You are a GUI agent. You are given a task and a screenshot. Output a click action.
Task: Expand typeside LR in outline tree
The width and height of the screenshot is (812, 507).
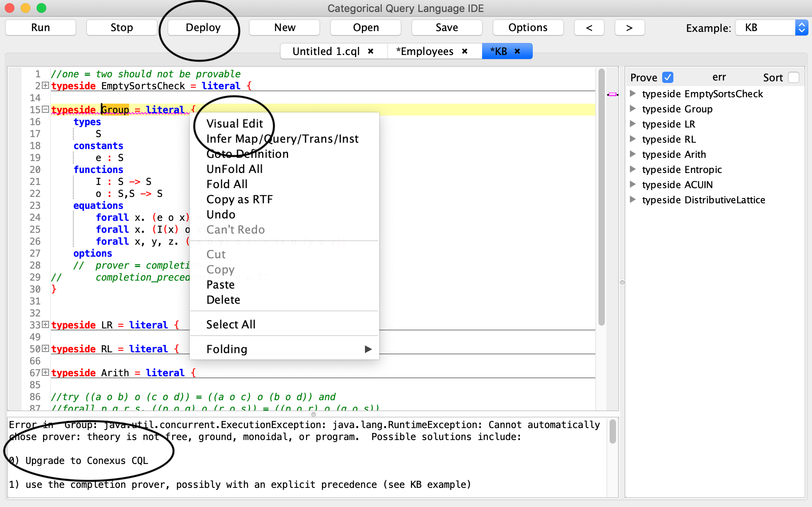[x=633, y=124]
